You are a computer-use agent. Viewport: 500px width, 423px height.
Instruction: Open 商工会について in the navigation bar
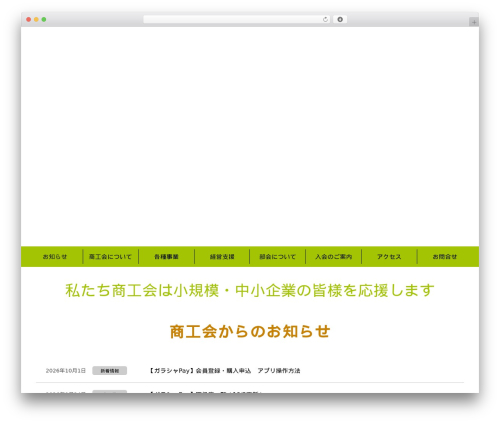(110, 257)
